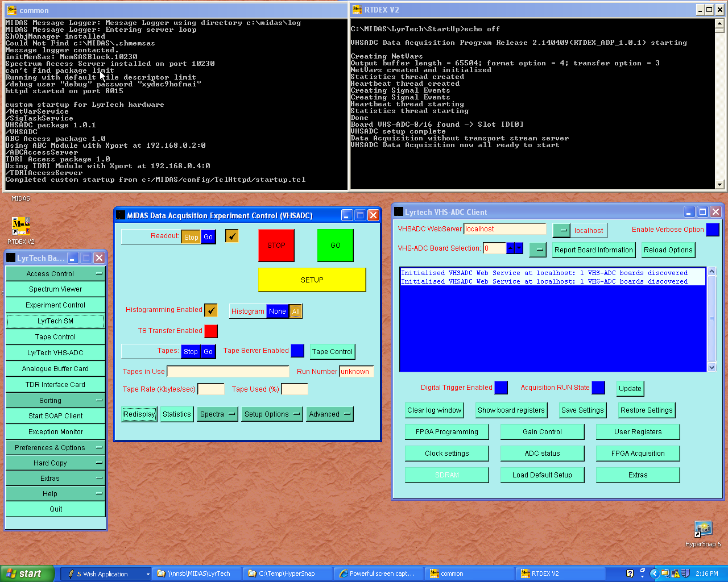Open the 5 Wish Application taskbar group
This screenshot has height=582, width=728.
coord(105,573)
